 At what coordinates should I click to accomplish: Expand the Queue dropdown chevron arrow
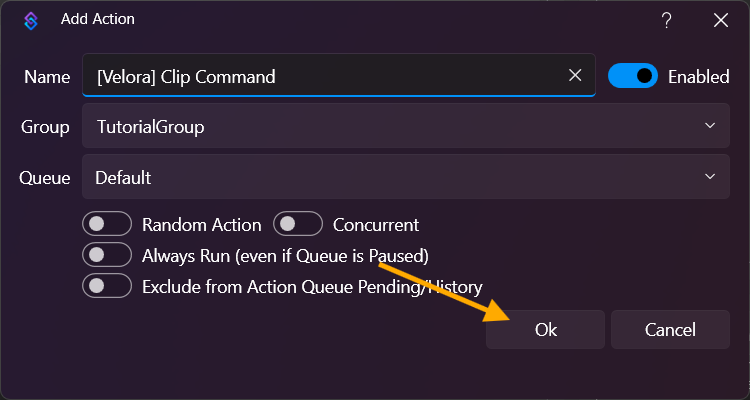(x=710, y=177)
